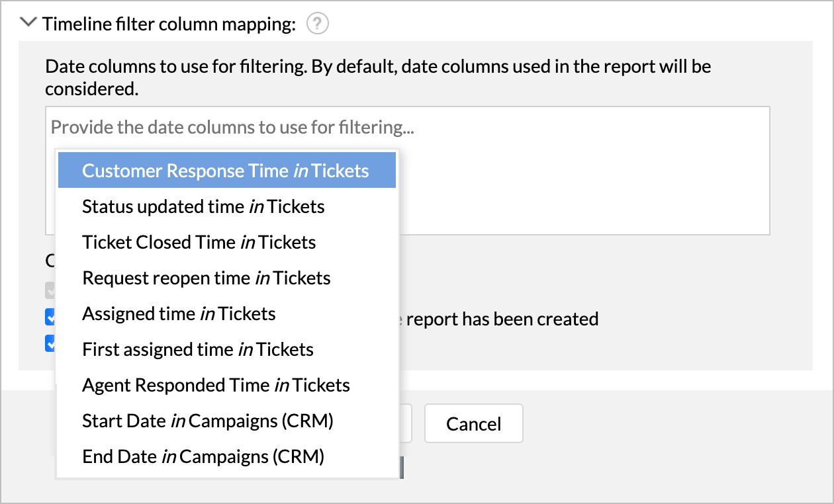Screen dimensions: 834x504
Task: Choose Status updated time in Tickets
Action: coord(203,206)
